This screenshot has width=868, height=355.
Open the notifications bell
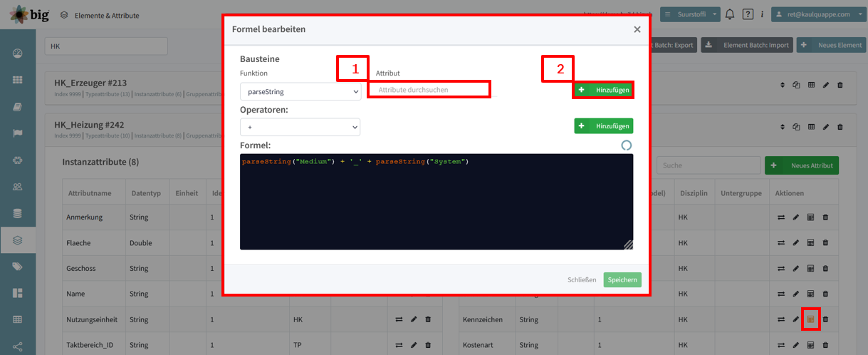click(x=730, y=14)
